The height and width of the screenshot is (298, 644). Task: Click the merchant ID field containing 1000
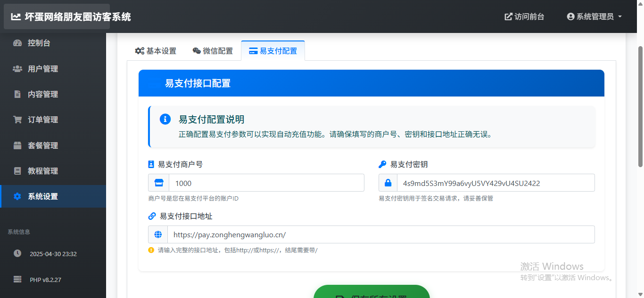click(x=266, y=183)
